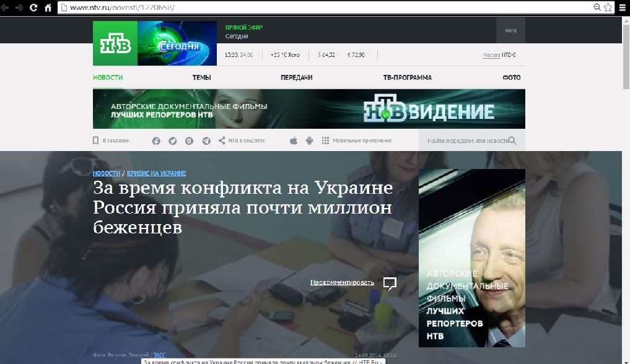Open NTV VKontakte page icon

coord(189,141)
